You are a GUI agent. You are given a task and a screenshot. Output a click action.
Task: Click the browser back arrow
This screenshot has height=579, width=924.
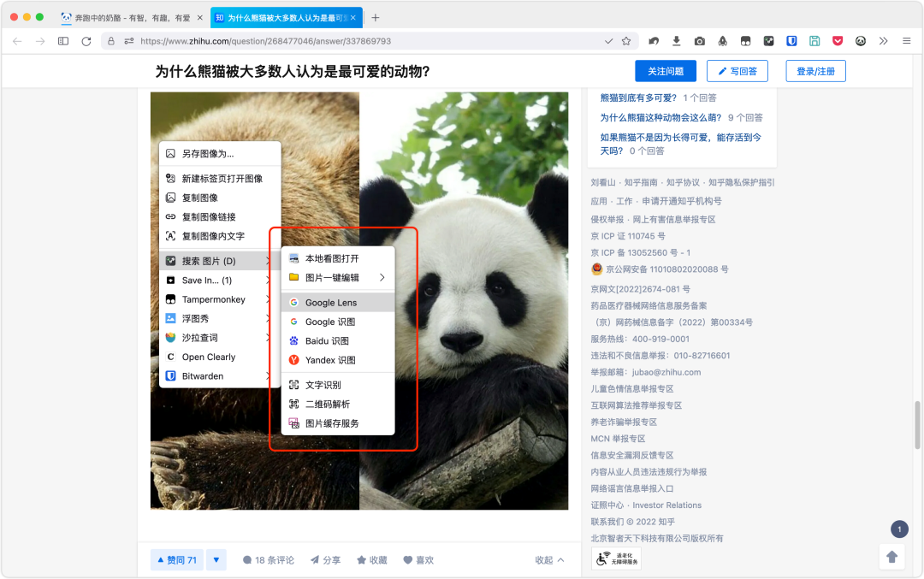[x=17, y=41]
